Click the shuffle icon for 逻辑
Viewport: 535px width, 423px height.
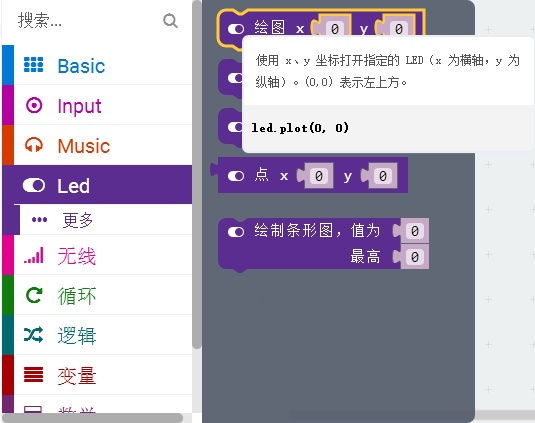tap(33, 335)
